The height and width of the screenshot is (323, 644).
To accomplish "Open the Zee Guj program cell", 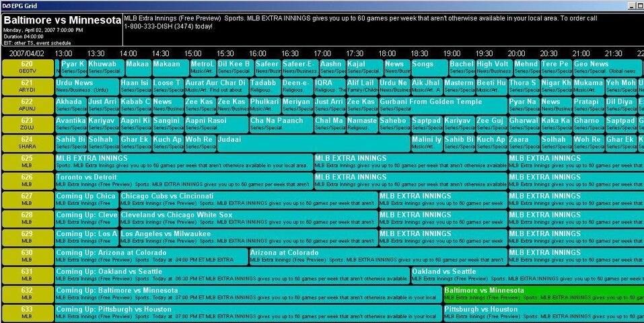I will (x=492, y=124).
